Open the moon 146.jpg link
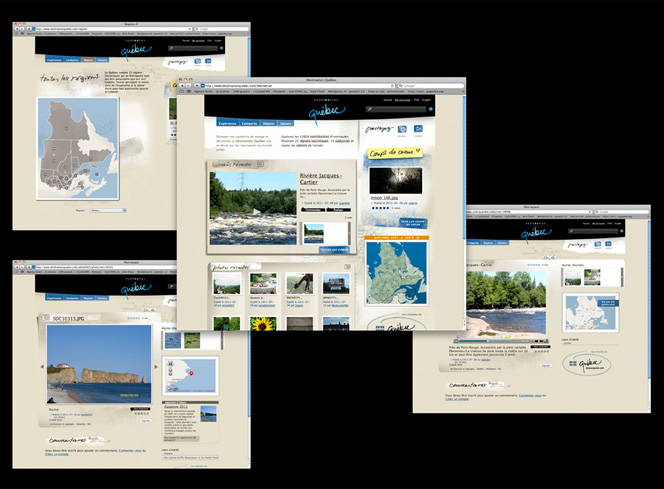Viewport: 664px width, 489px height. pos(384,198)
